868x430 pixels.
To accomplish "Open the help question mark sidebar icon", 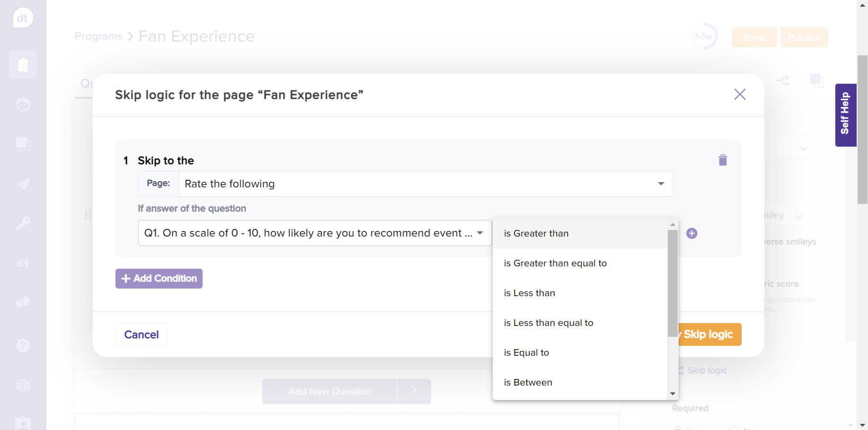I will [23, 346].
